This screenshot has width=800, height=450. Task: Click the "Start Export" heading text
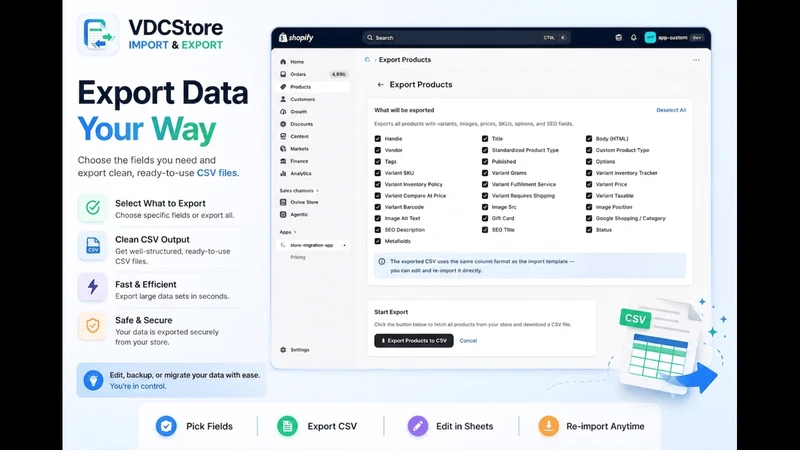click(391, 312)
